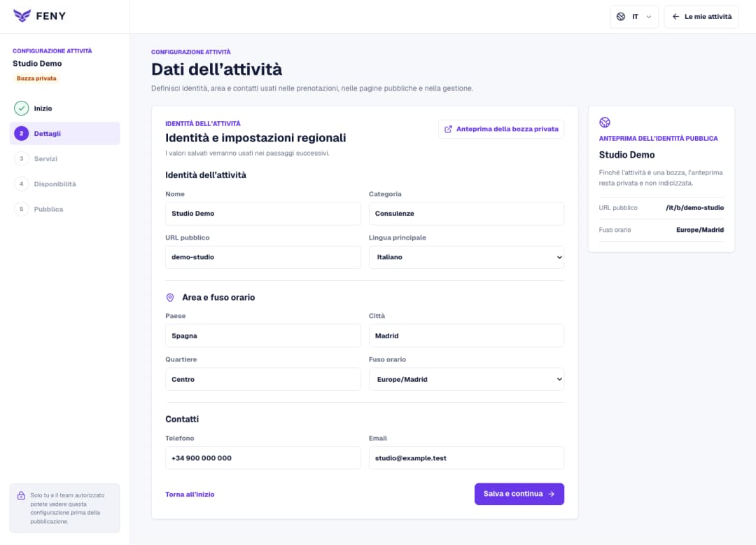Click the Dati dell'attività heading
Screen dimensions: 756x545
(x=216, y=69)
